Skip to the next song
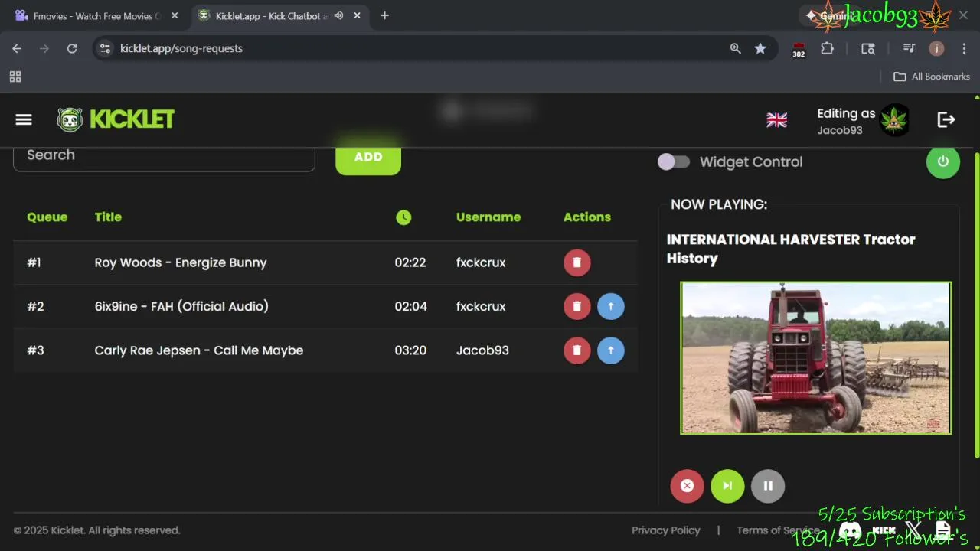The height and width of the screenshot is (551, 980). point(727,486)
